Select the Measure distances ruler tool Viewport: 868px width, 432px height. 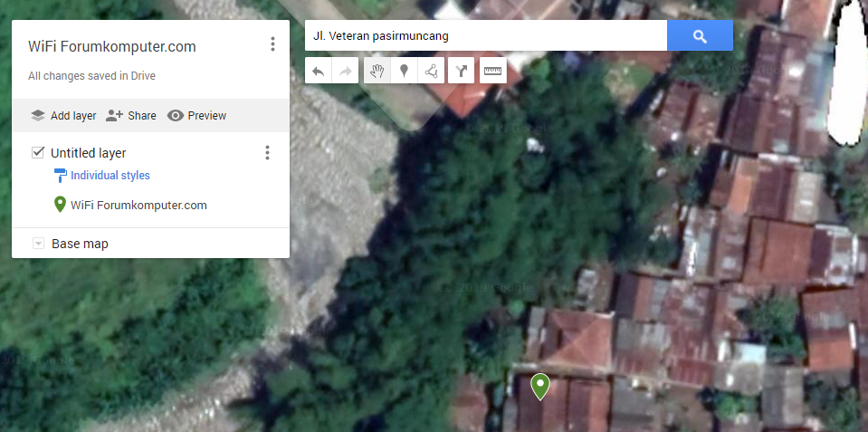[492, 71]
